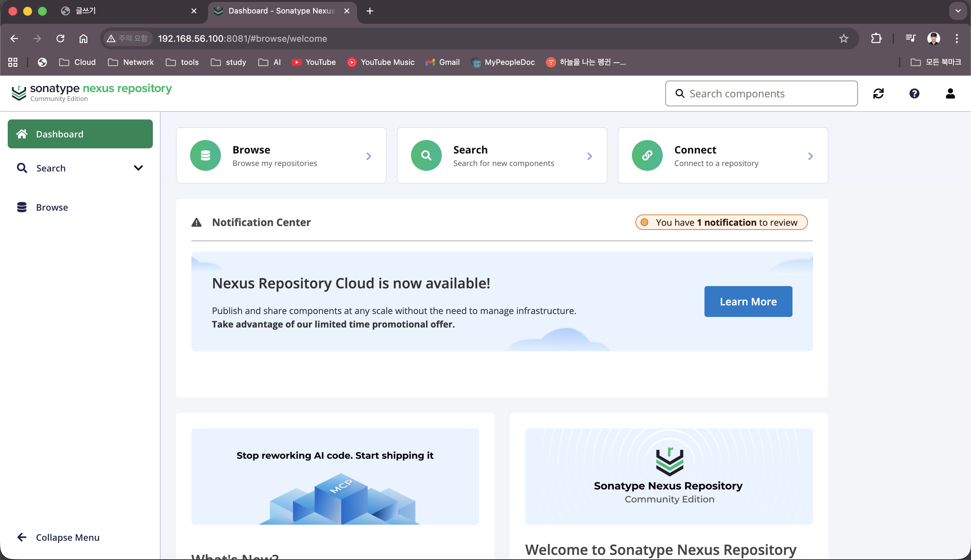971x560 pixels.
Task: Open the study bookmarks folder
Action: tap(228, 62)
